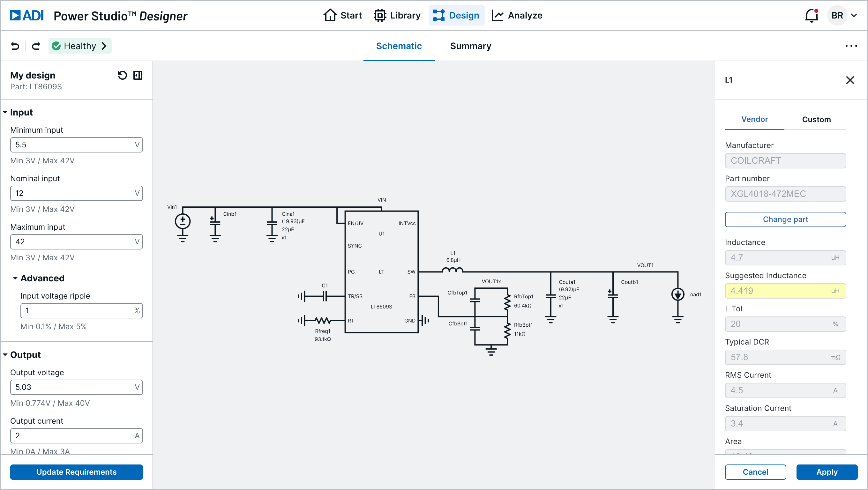The image size is (868, 490).
Task: Collapse the Advanced input options
Action: pyautogui.click(x=15, y=278)
